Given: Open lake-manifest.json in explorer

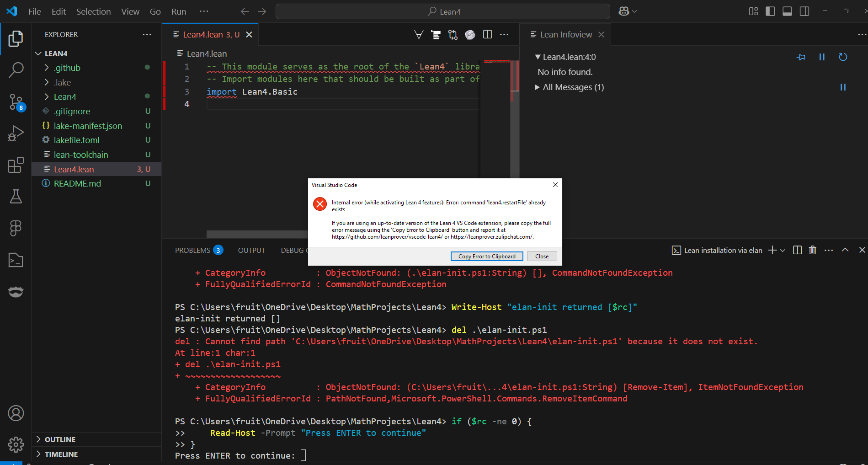Looking at the screenshot, I should pyautogui.click(x=96, y=126).
